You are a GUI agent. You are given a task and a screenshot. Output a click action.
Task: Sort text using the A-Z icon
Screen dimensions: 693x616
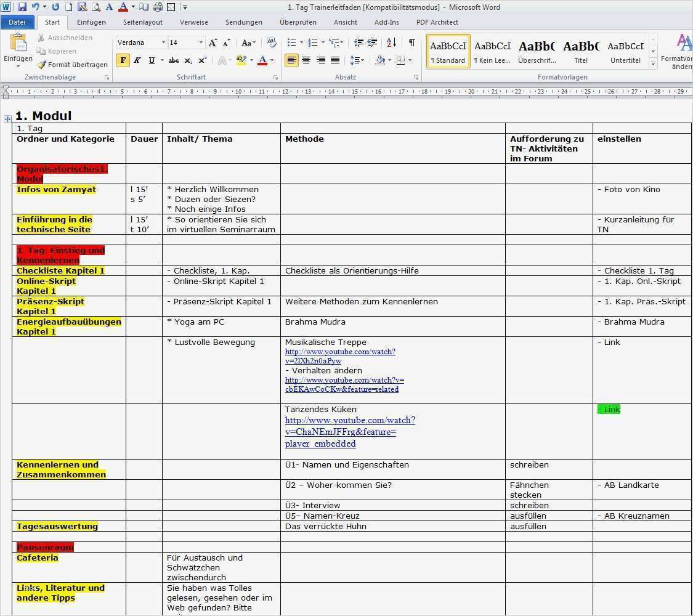pyautogui.click(x=391, y=43)
